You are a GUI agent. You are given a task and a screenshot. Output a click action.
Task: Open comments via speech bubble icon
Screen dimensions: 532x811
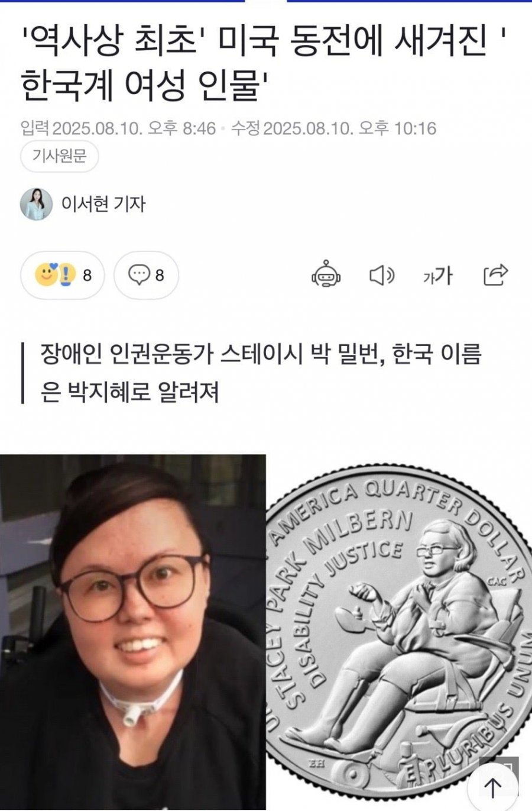click(140, 274)
